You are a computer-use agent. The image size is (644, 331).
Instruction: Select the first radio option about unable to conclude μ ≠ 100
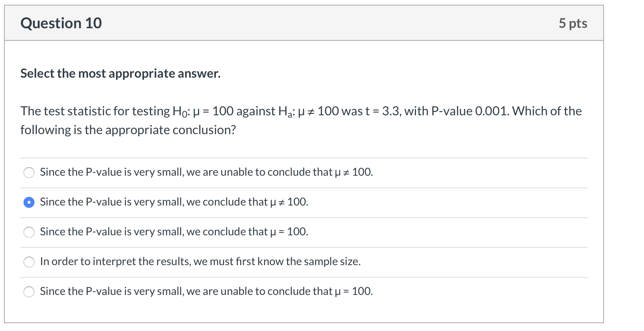pyautogui.click(x=29, y=172)
